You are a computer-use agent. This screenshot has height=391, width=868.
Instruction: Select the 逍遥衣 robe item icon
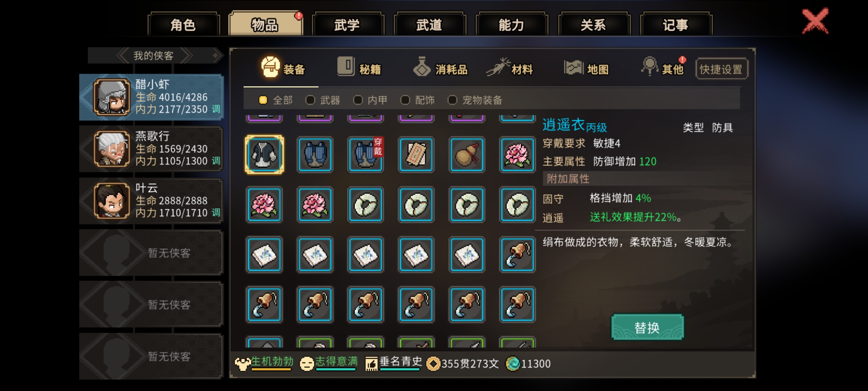coord(264,155)
